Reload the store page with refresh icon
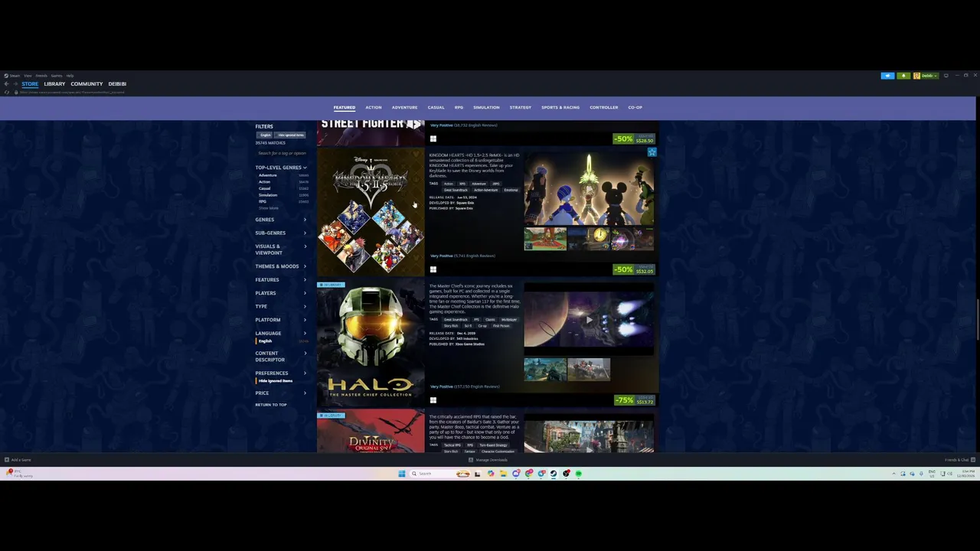The image size is (980, 551). tap(7, 92)
